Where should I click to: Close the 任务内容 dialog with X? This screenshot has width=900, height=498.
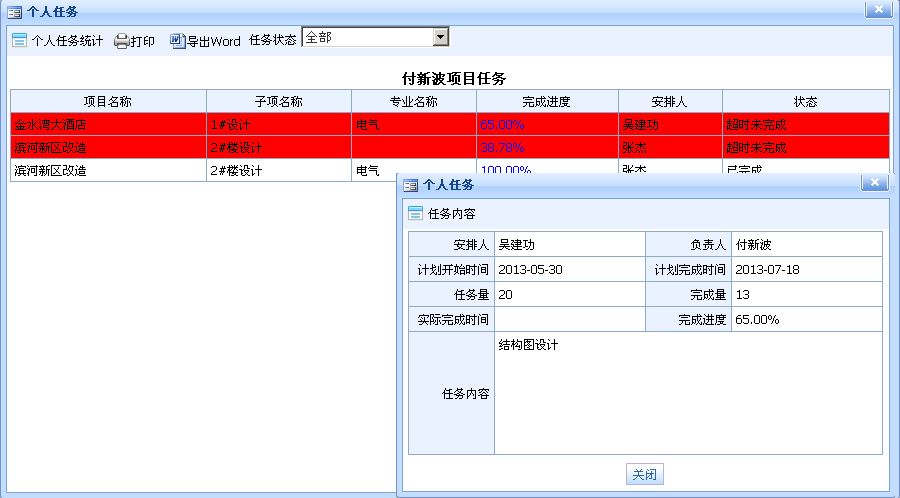point(875,183)
